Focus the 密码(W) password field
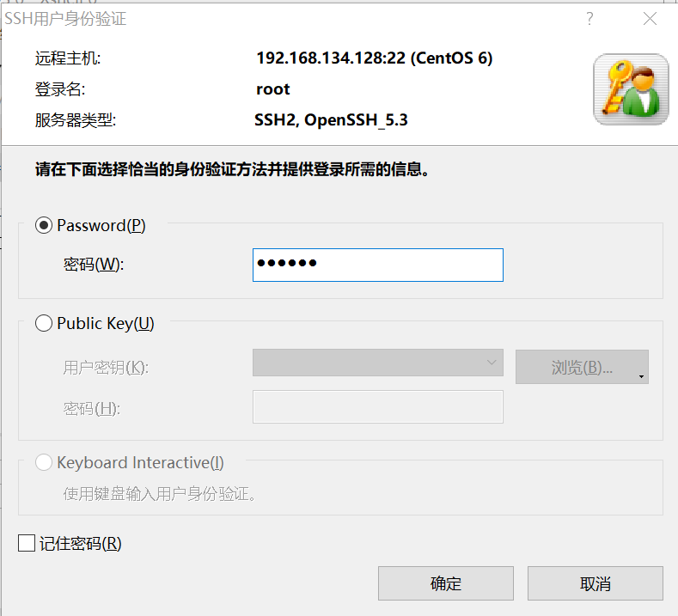 (x=378, y=265)
